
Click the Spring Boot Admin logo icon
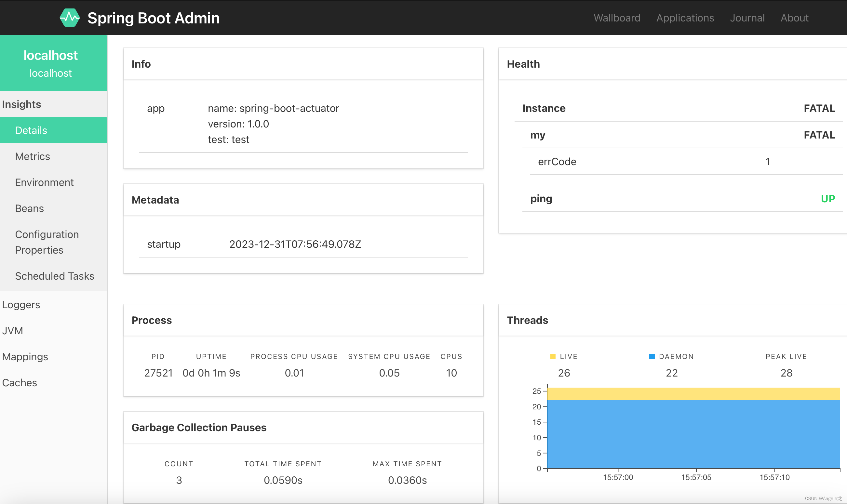tap(70, 17)
